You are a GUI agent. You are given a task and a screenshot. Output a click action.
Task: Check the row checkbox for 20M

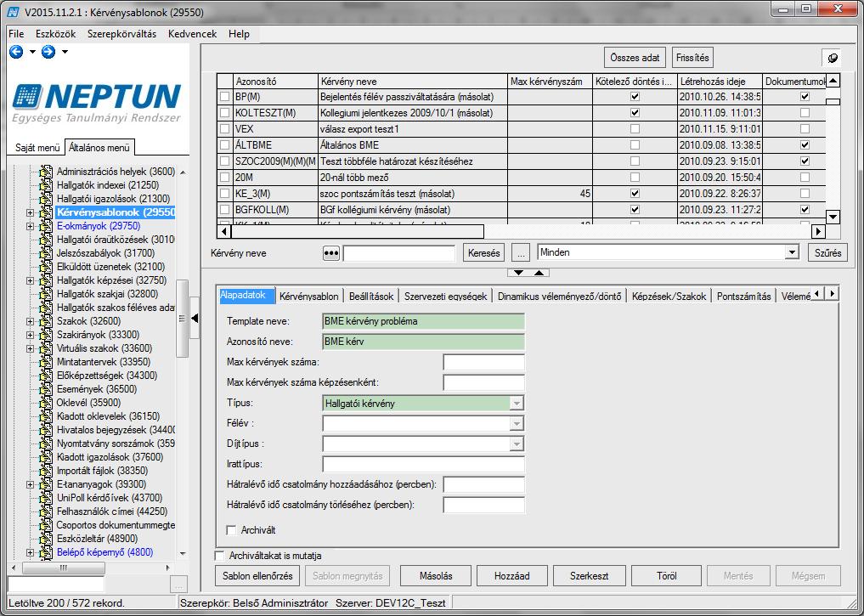(224, 178)
